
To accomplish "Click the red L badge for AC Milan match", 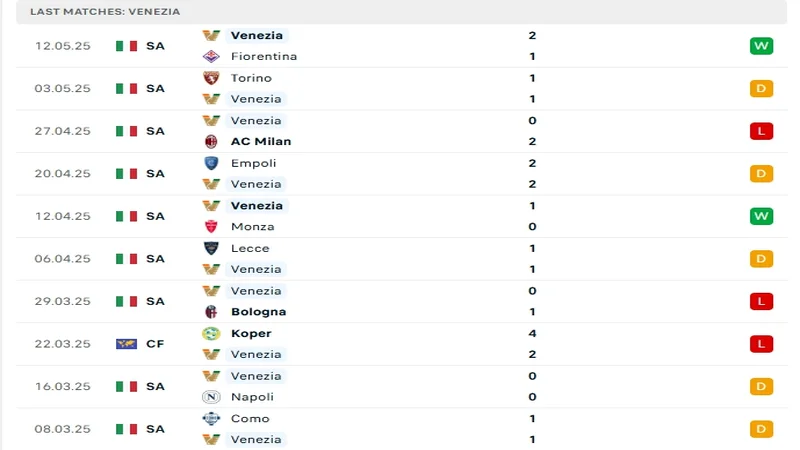I will [761, 131].
